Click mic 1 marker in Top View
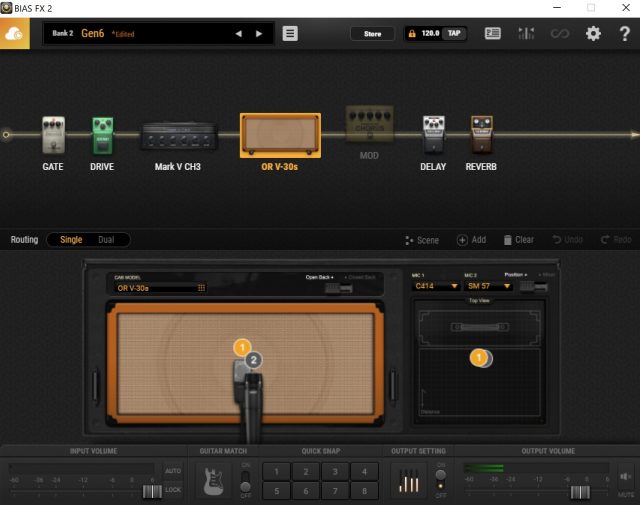This screenshot has width=640, height=505. pos(479,358)
